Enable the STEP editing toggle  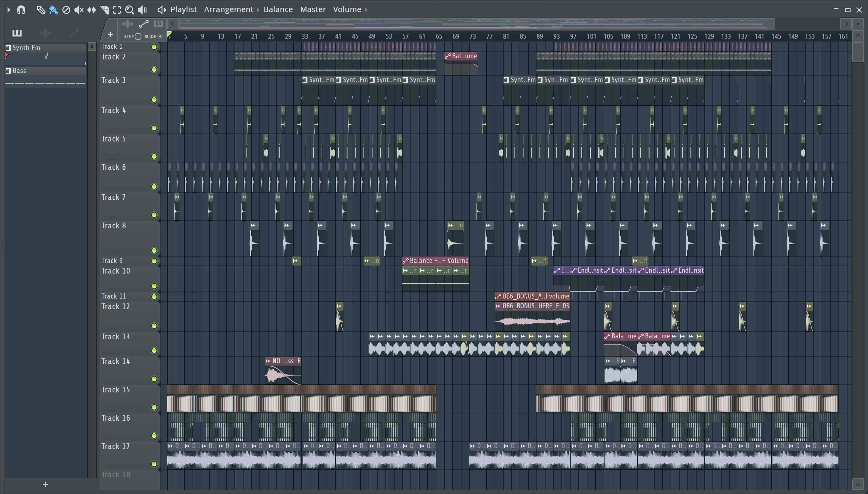138,36
